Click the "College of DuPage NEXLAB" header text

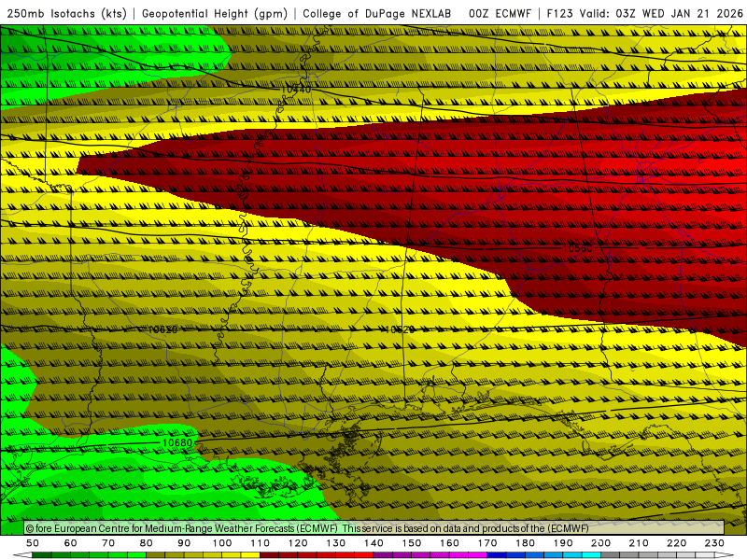click(376, 13)
